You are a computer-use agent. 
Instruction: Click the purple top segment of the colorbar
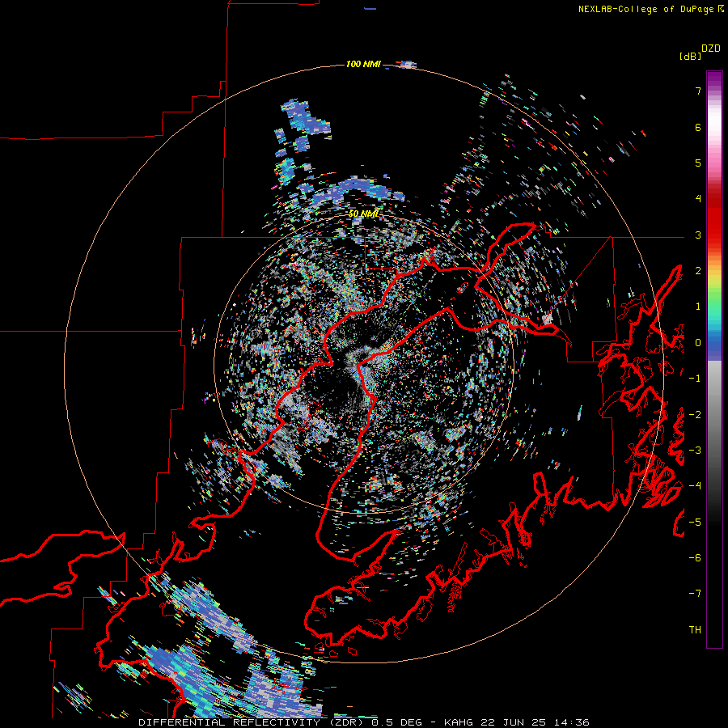point(714,79)
